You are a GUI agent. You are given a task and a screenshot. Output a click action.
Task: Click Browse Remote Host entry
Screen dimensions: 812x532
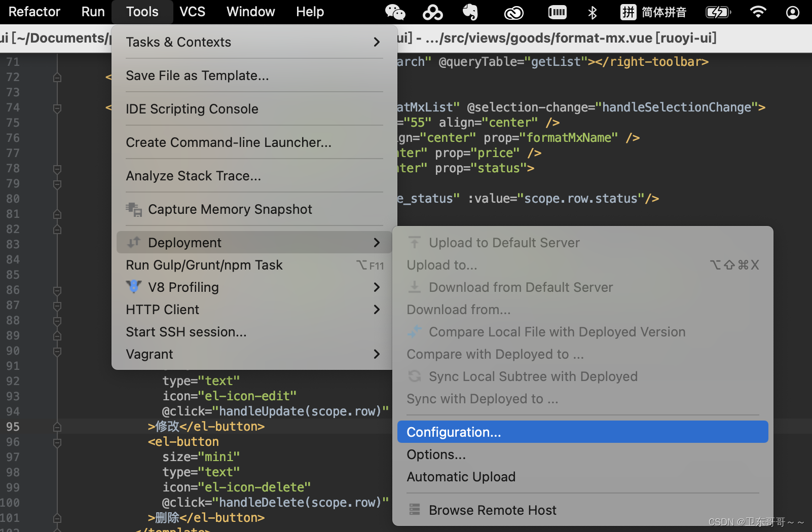point(492,510)
